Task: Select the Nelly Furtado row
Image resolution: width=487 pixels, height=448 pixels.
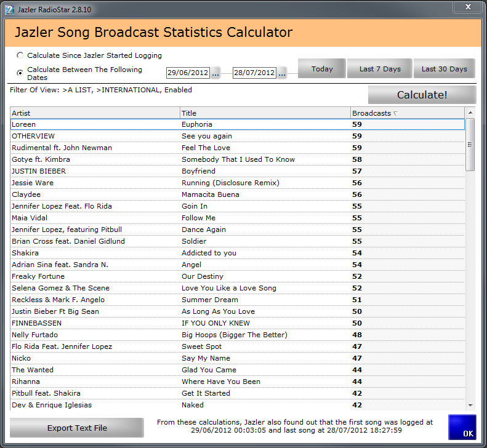Action: point(238,335)
